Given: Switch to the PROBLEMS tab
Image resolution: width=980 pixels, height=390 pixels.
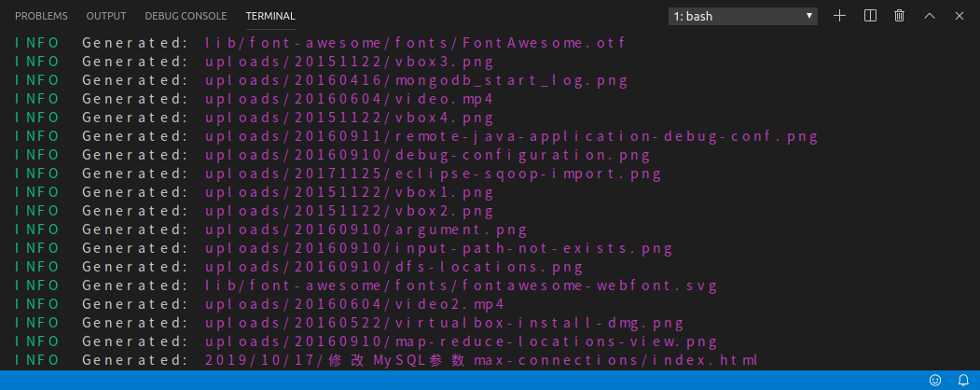Looking at the screenshot, I should tap(41, 16).
